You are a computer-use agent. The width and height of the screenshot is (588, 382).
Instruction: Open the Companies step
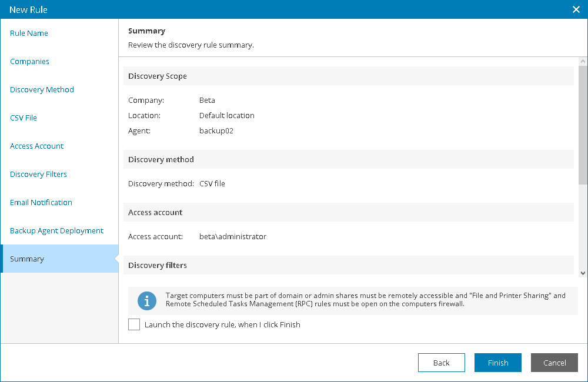pyautogui.click(x=29, y=61)
